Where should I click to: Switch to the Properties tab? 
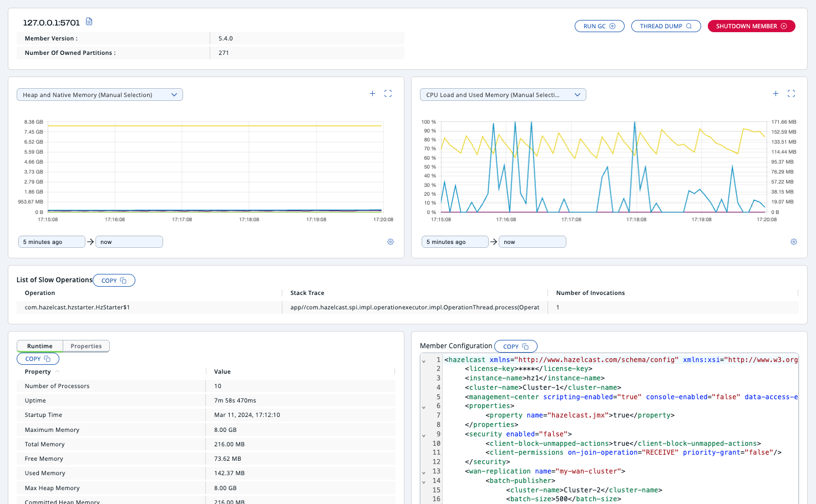click(x=86, y=346)
